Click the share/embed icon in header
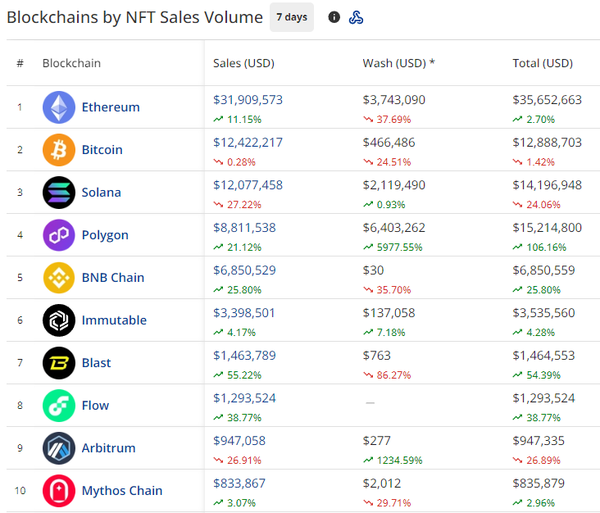 point(356,17)
